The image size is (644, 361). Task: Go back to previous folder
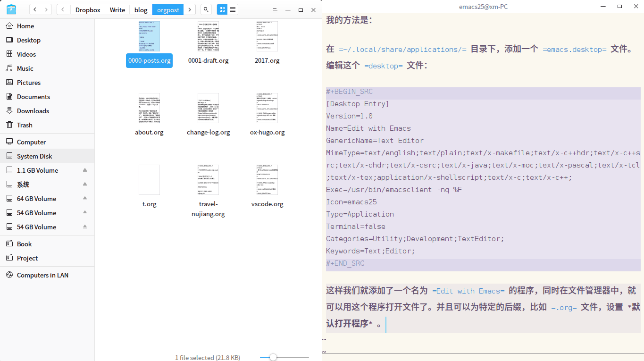[35, 9]
